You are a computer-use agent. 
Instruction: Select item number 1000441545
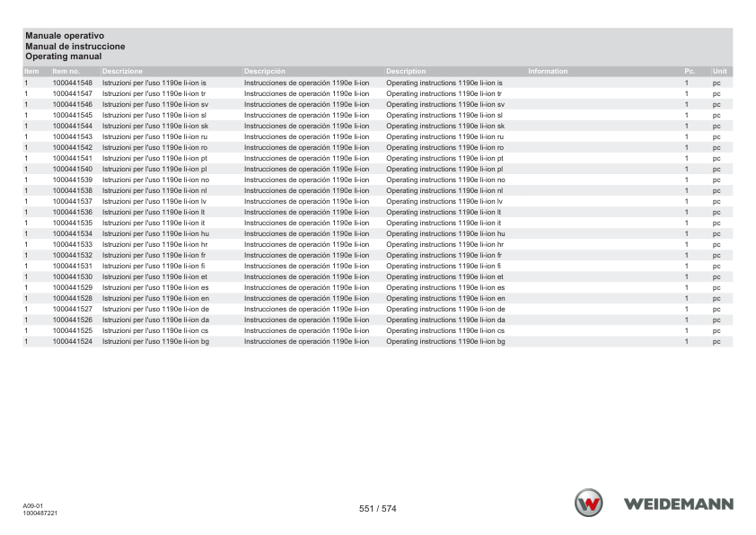pos(73,115)
